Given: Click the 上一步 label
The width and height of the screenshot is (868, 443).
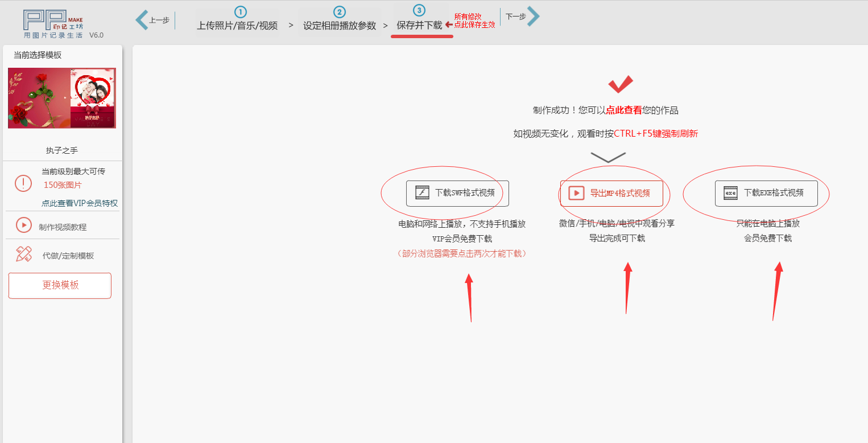Looking at the screenshot, I should (x=159, y=20).
